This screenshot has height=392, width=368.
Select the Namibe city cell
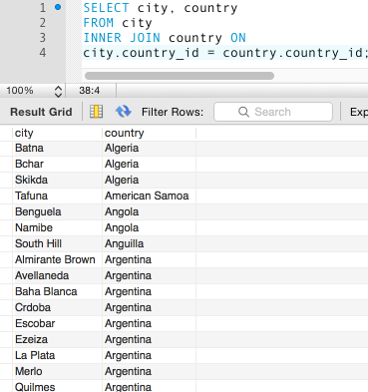pos(57,228)
